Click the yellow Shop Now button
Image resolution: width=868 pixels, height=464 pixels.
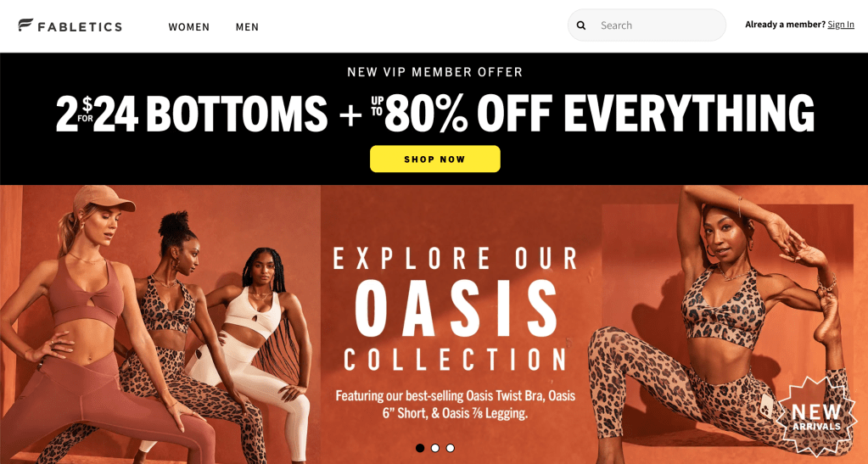pos(435,159)
